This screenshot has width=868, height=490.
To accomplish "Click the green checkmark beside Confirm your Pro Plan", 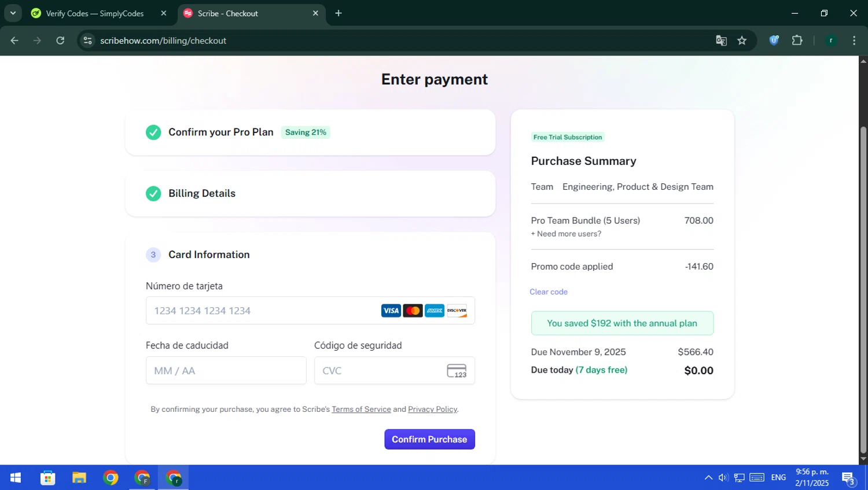I will click(x=153, y=132).
